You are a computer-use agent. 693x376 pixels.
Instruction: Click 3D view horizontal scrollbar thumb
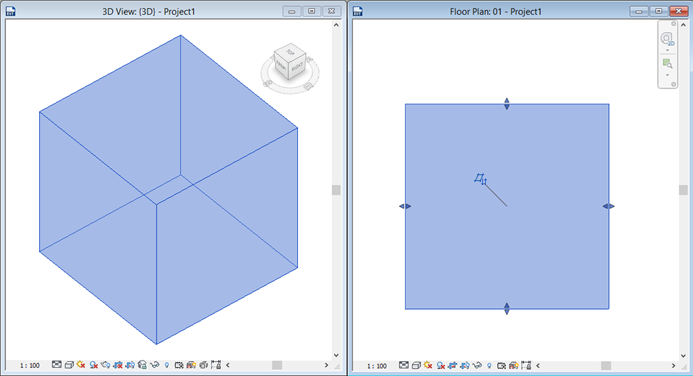(277, 365)
